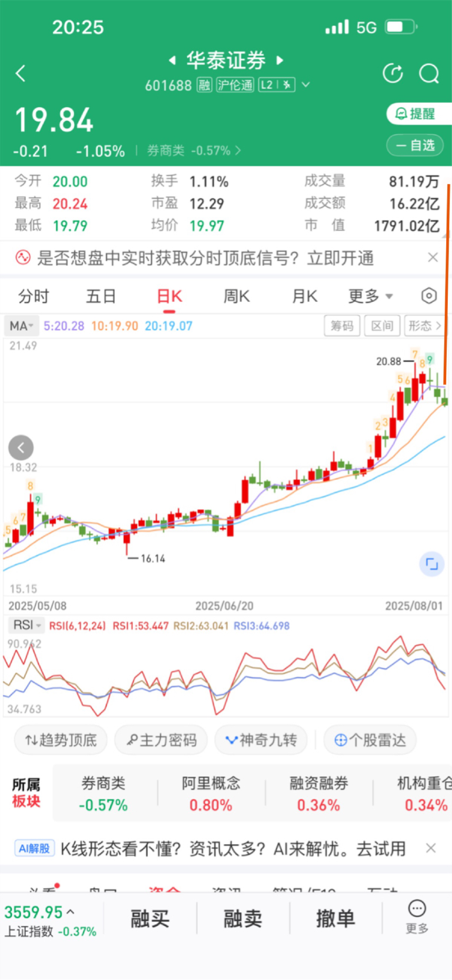Tap the signal wave icon on the banner
The image size is (452, 980).
(23, 257)
